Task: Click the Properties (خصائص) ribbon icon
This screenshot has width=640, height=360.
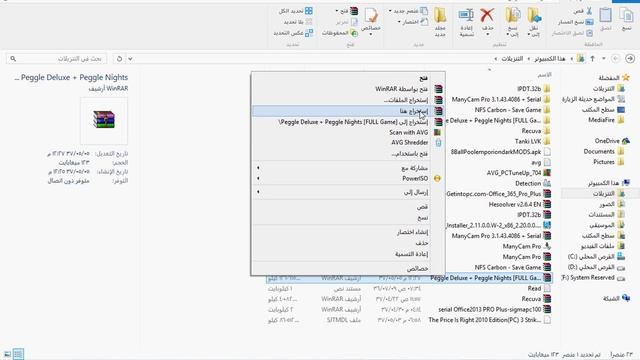Action: point(371,20)
